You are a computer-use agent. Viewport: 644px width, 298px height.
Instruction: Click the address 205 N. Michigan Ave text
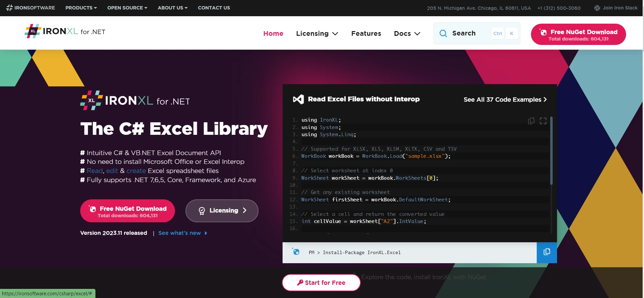coord(479,8)
